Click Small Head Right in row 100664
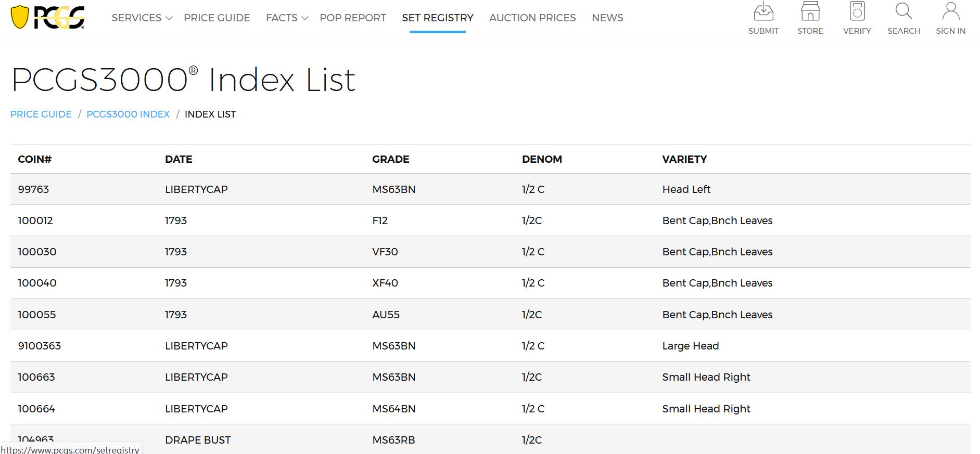This screenshot has width=980, height=454. (x=706, y=409)
